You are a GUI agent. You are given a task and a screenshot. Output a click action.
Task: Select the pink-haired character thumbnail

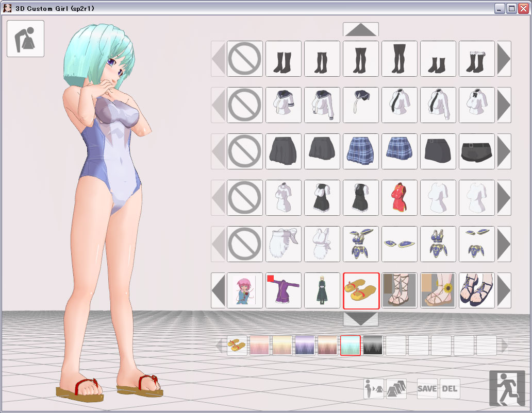point(245,290)
